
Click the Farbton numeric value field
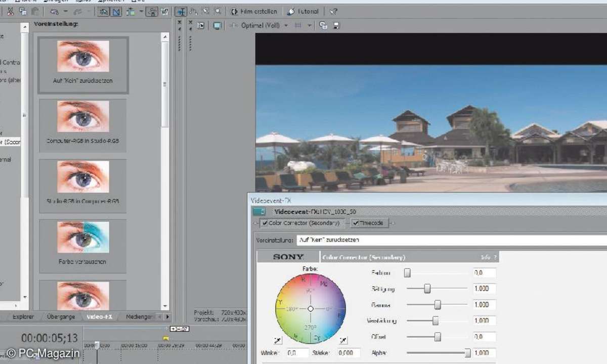tap(484, 273)
